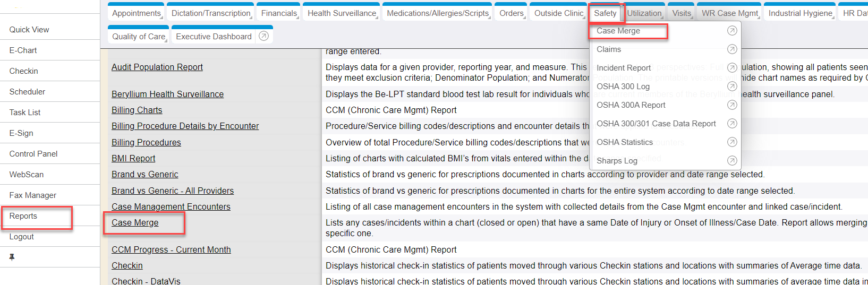Click the arrow icon beside OSHA 300/301 Case Data Report
Viewport: 868px width, 285px height.
(732, 124)
